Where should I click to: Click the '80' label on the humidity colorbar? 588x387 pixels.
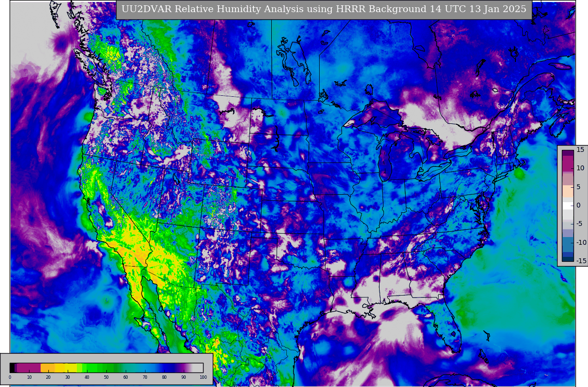pyautogui.click(x=164, y=377)
